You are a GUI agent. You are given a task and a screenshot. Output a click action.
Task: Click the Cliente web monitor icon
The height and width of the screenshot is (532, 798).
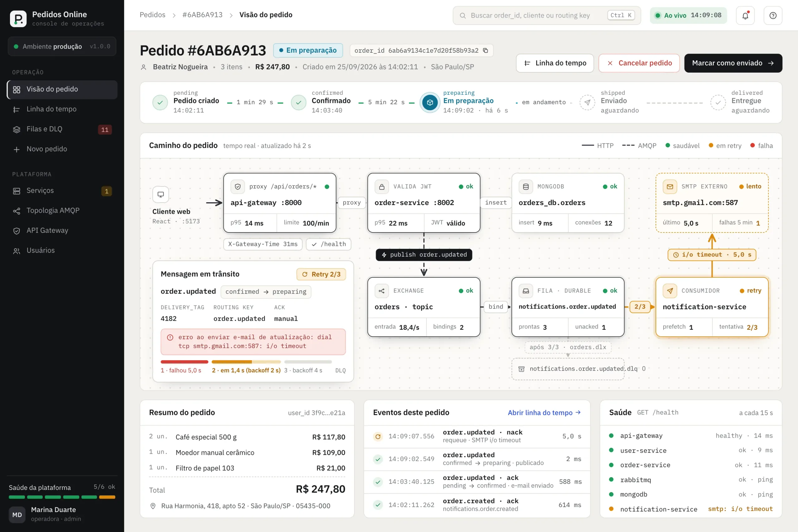pyautogui.click(x=161, y=194)
